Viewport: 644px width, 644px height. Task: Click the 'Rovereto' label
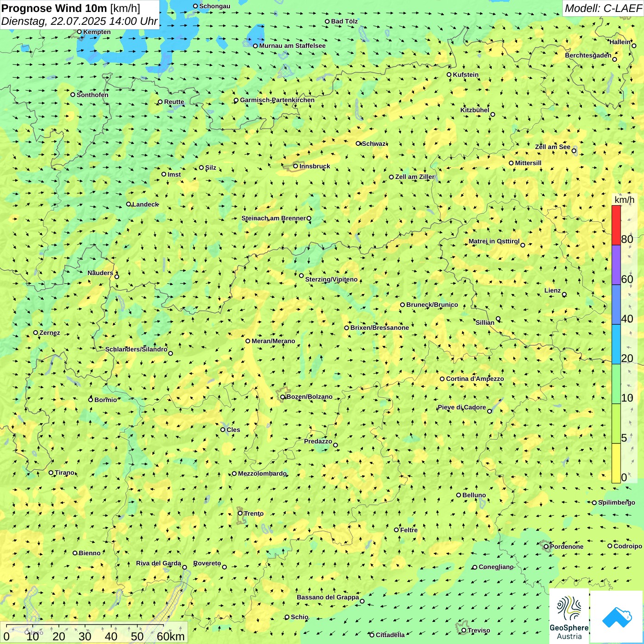coord(207,563)
